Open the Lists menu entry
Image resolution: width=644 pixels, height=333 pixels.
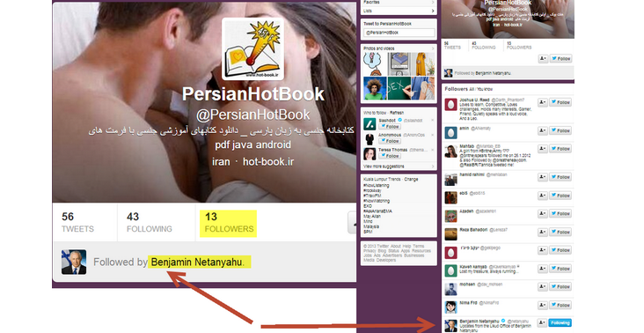click(x=399, y=11)
